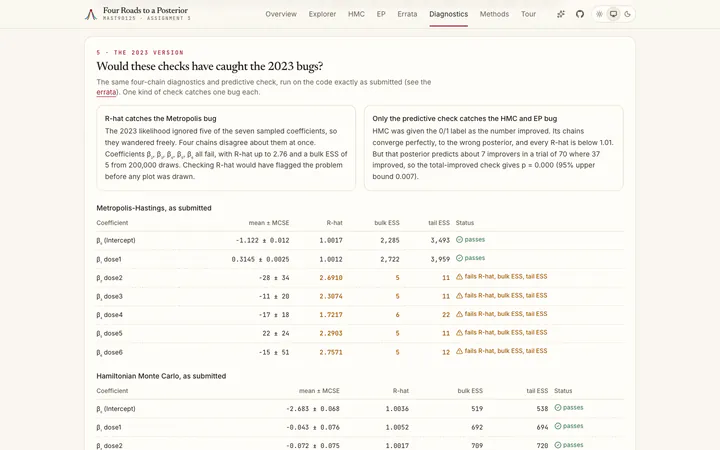Go to the HMC tab

tap(356, 14)
